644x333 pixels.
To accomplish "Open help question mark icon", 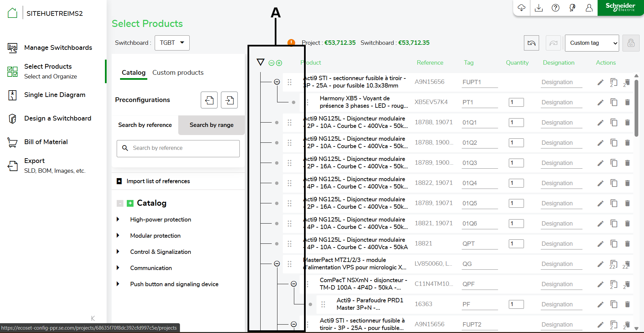I will click(x=556, y=8).
